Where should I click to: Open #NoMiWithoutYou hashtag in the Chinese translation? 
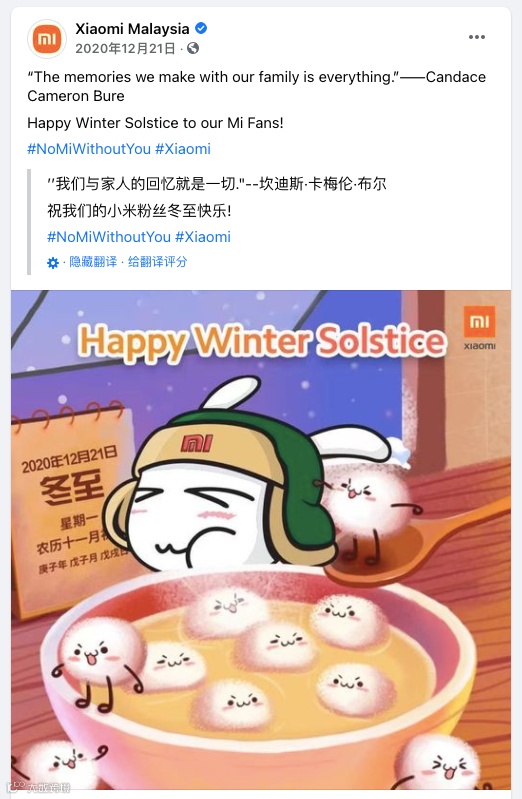click(x=109, y=237)
